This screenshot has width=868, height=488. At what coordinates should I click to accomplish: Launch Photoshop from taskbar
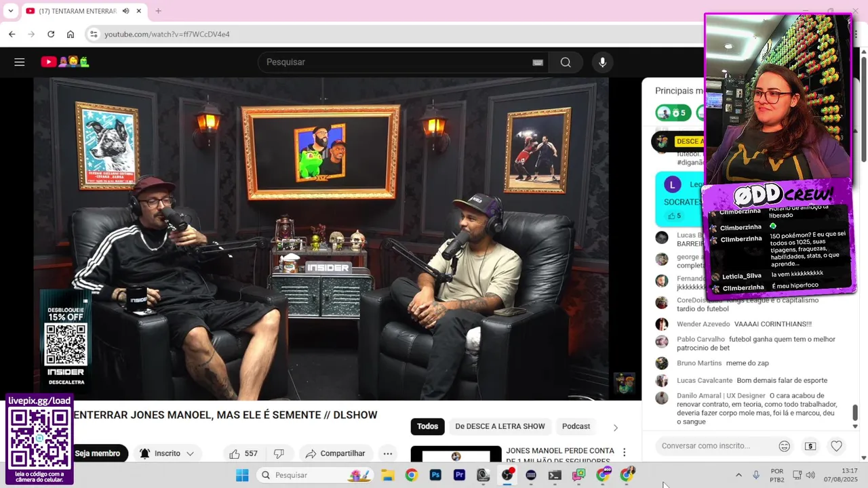click(x=435, y=475)
